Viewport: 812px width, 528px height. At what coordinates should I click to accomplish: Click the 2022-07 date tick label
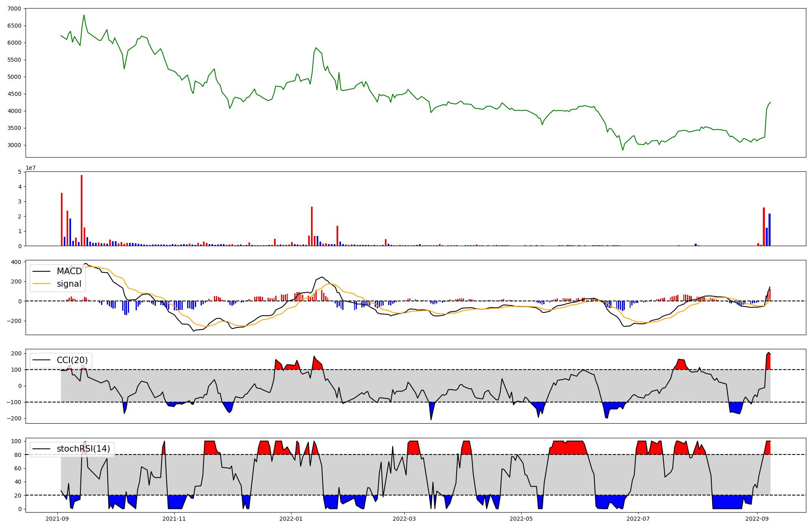click(x=638, y=519)
